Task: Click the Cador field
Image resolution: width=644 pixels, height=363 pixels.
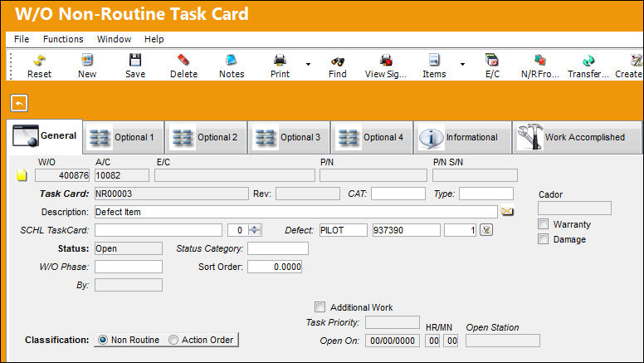Action: click(x=574, y=208)
